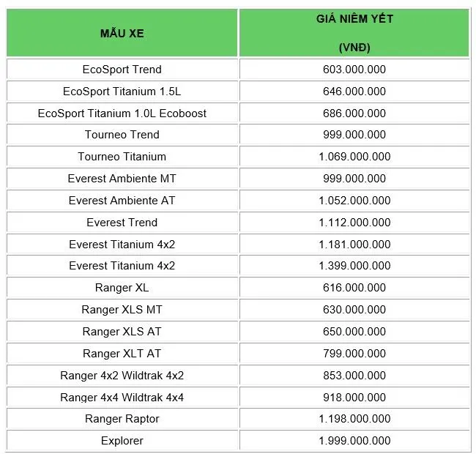Select the 918.000.000 price cell
Image resolution: width=476 pixels, height=454 pixels.
[x=354, y=397]
